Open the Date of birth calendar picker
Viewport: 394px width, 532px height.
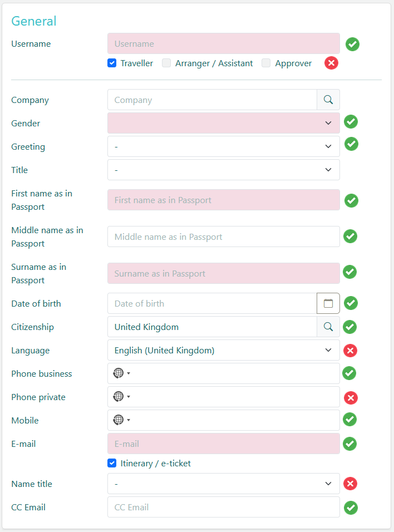[328, 304]
